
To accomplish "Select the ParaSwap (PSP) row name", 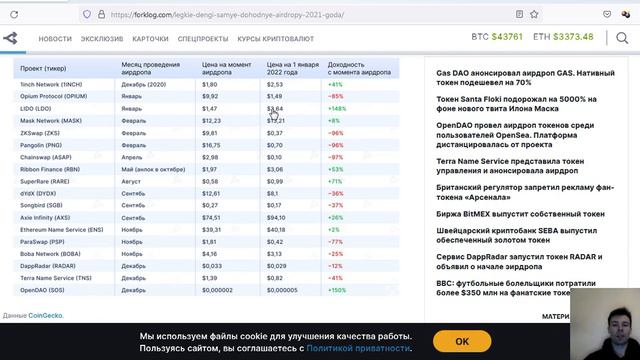I will 42,242.
